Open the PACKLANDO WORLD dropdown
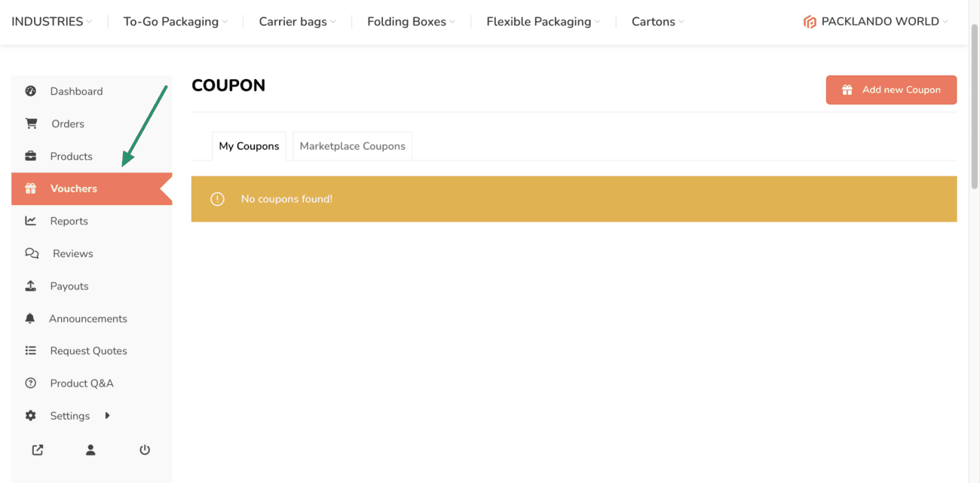The height and width of the screenshot is (483, 980). 875,22
